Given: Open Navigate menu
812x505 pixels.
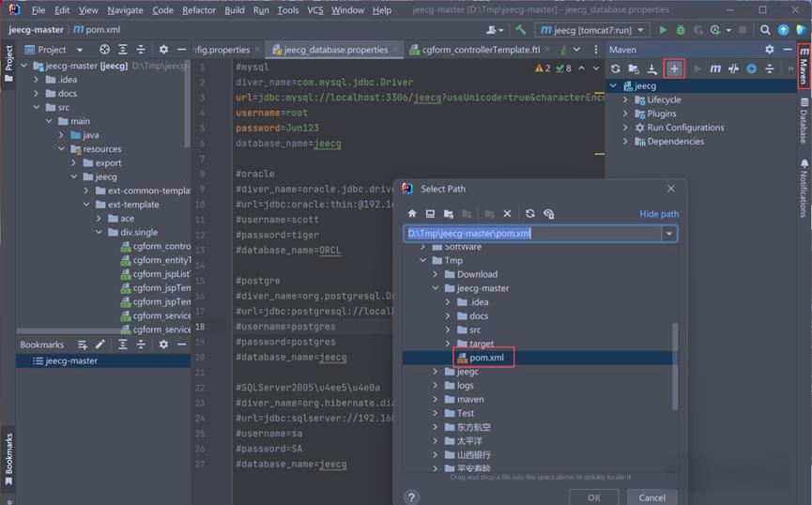Looking at the screenshot, I should (125, 9).
